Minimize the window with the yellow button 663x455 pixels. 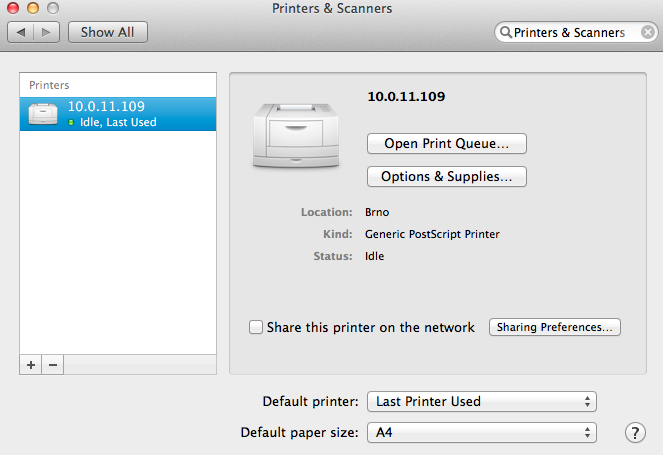31,9
